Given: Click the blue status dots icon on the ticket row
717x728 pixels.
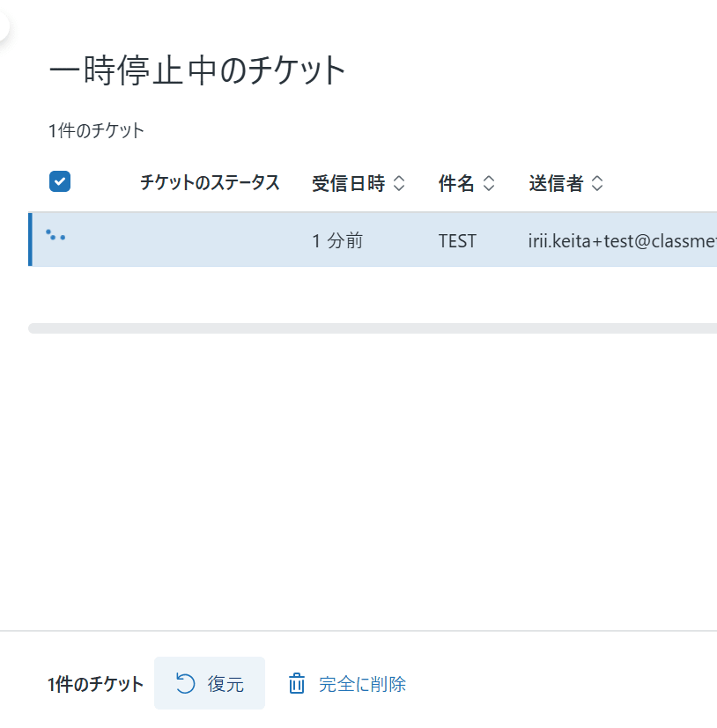Looking at the screenshot, I should point(56,235).
